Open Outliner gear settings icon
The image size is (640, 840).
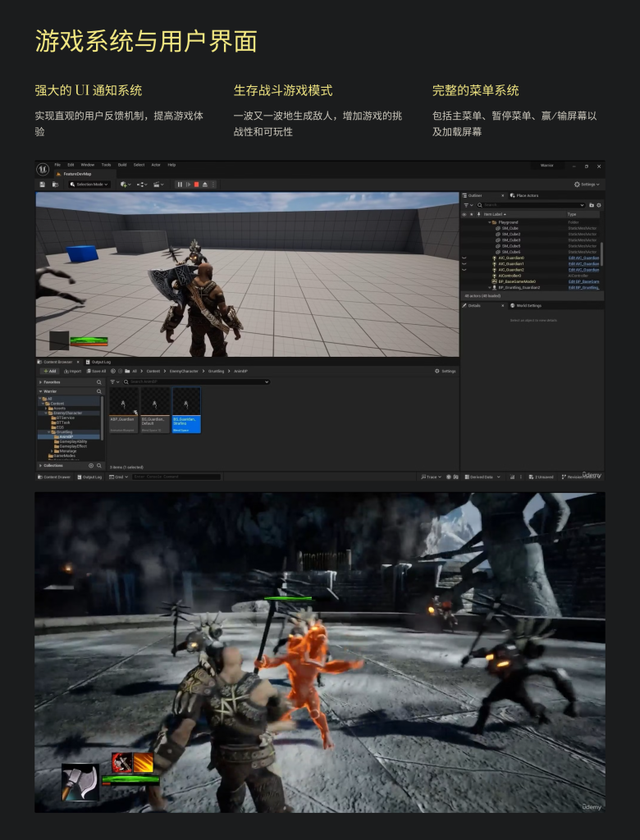(x=599, y=205)
